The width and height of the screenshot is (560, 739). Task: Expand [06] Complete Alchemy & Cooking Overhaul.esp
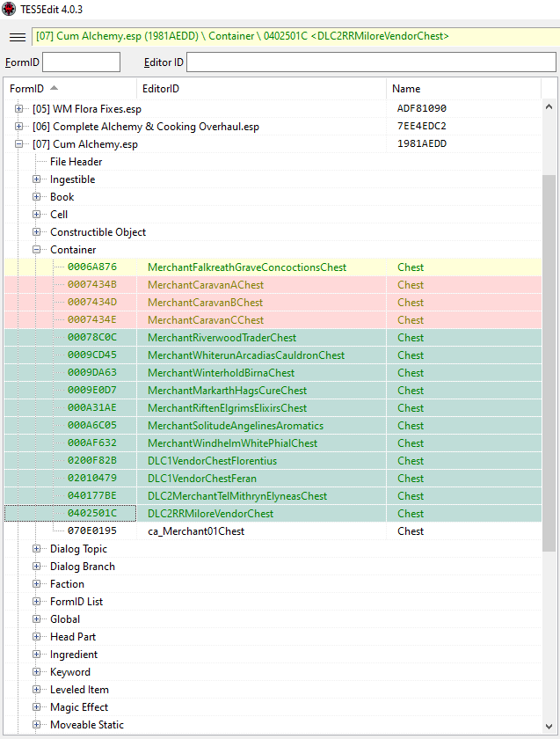(18, 127)
